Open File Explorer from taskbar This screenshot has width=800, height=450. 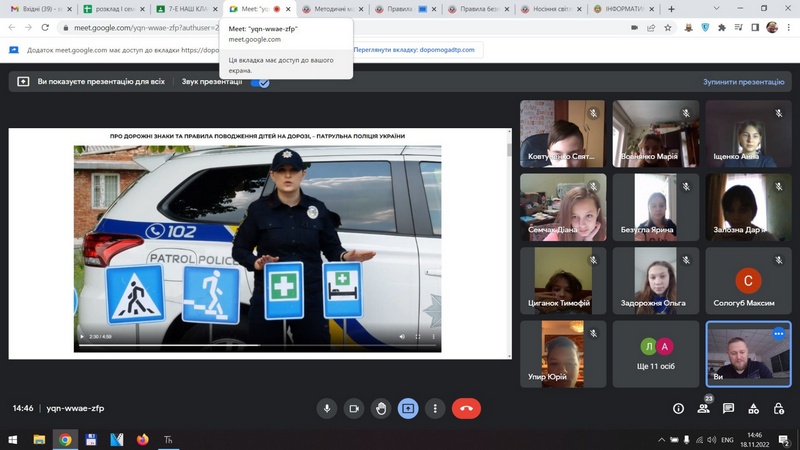[x=39, y=439]
